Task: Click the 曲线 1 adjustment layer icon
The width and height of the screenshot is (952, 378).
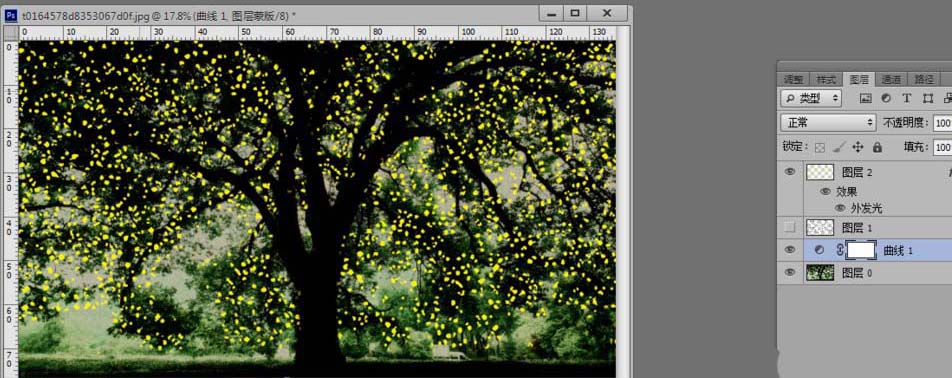Action: (819, 250)
